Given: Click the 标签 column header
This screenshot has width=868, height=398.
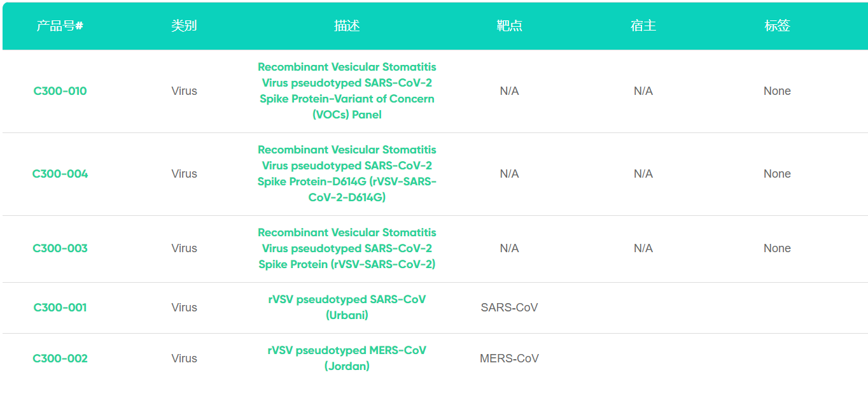Looking at the screenshot, I should 777,26.
